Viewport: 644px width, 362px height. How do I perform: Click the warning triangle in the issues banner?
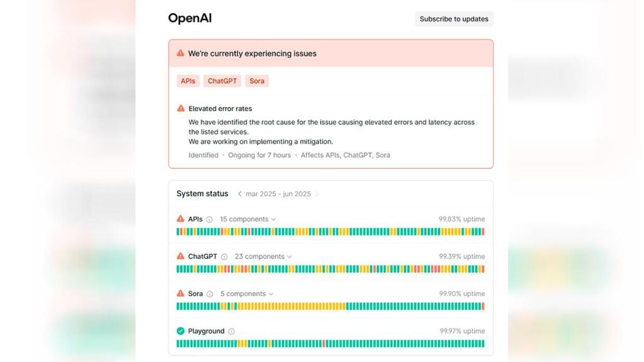[x=180, y=53]
